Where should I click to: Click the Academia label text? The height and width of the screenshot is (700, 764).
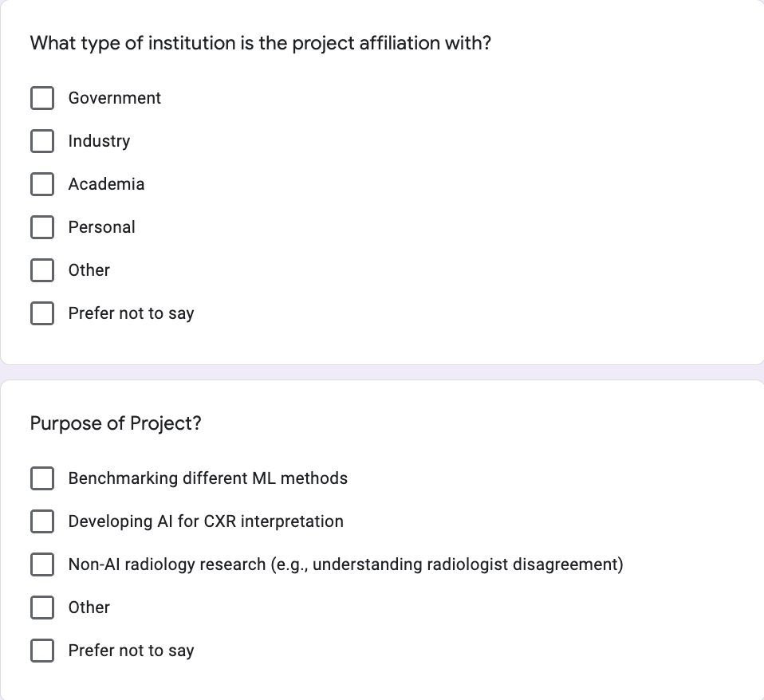(106, 184)
